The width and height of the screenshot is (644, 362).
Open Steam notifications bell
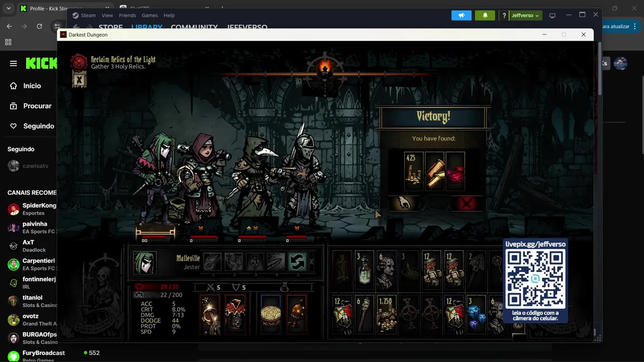(485, 16)
